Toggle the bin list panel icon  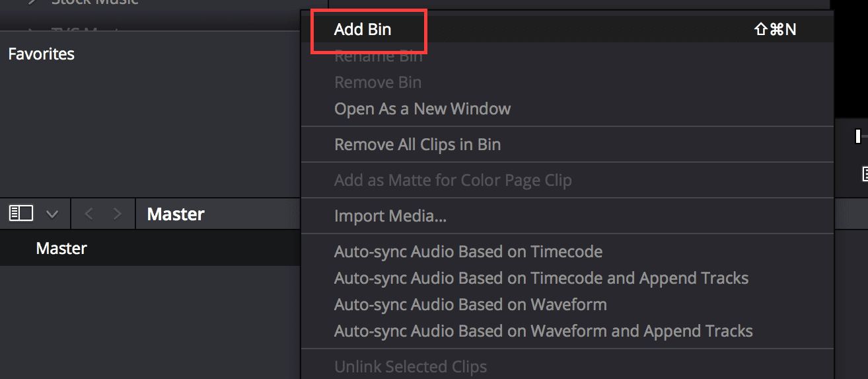tap(20, 214)
